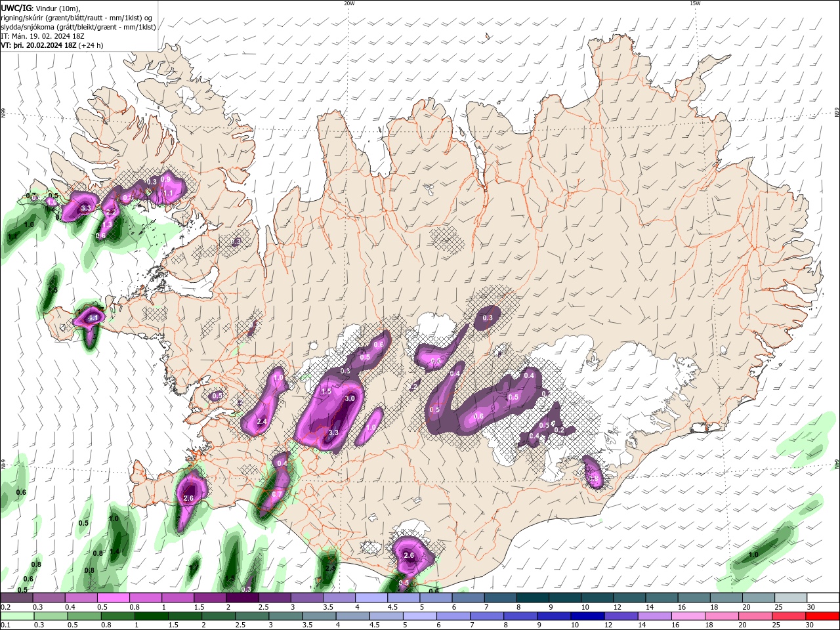Click the "0.2" label in the snow legend

point(6,607)
